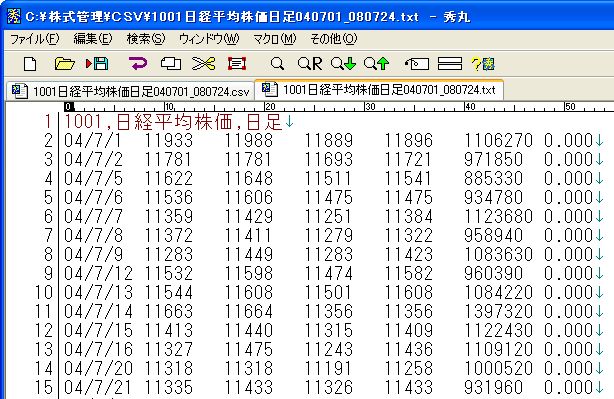The width and height of the screenshot is (614, 399).
Task: Click value 1000520 on line 14
Action: (x=498, y=368)
